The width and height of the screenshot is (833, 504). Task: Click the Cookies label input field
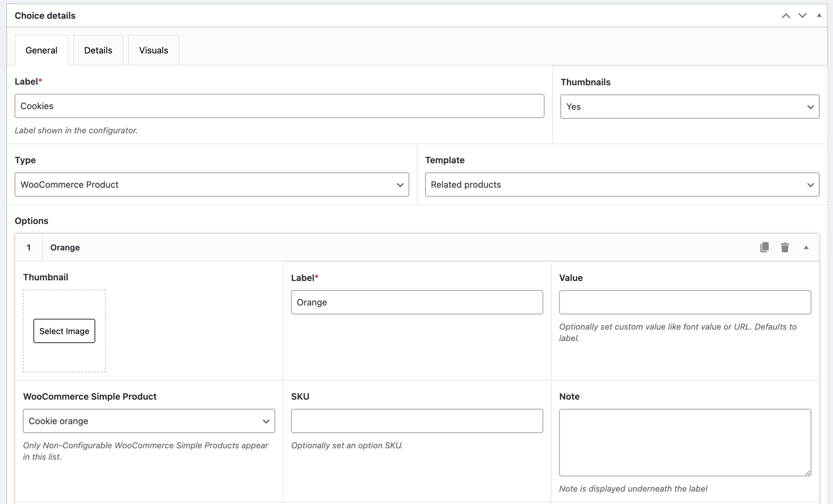[x=279, y=106]
